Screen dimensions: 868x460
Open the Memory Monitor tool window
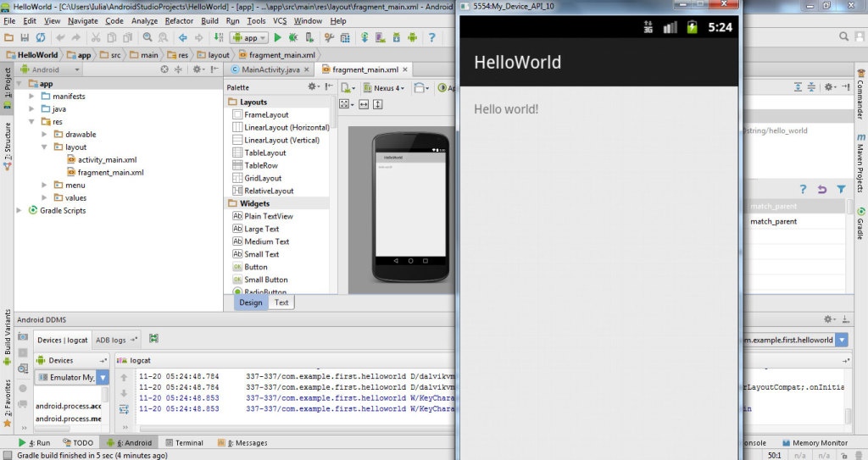coord(815,443)
